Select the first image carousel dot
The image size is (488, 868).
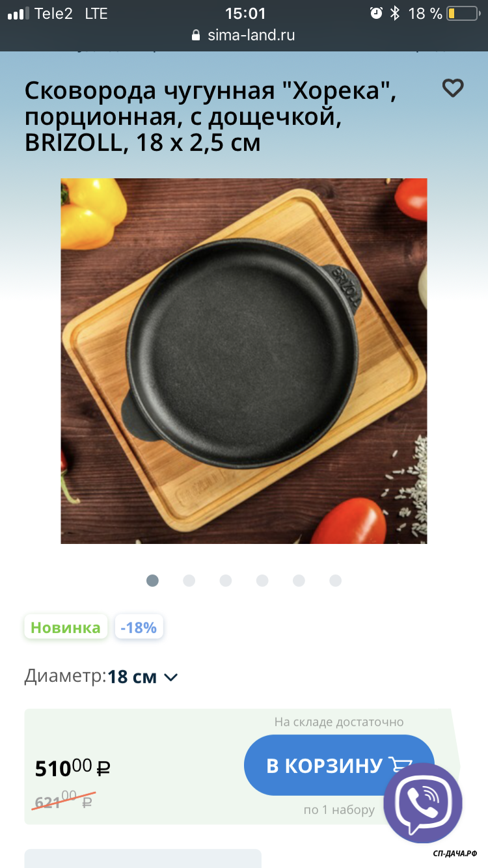point(152,580)
